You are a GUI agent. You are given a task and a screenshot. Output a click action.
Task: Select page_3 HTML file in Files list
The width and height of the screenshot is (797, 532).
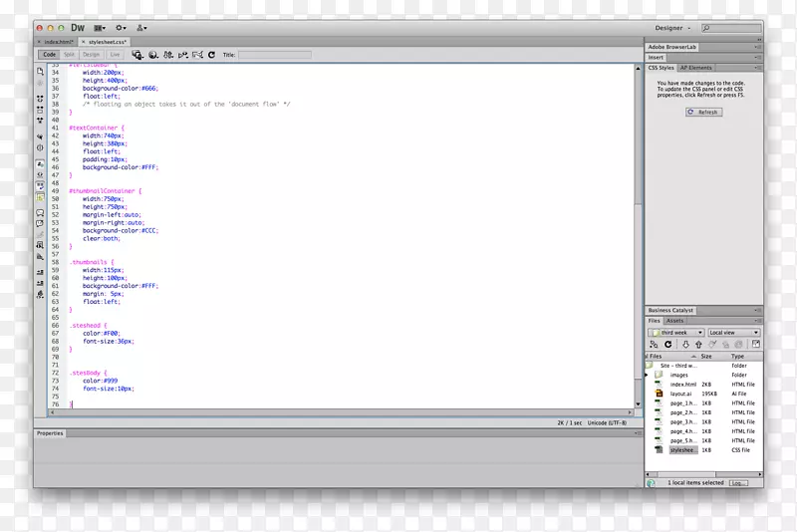[683, 421]
